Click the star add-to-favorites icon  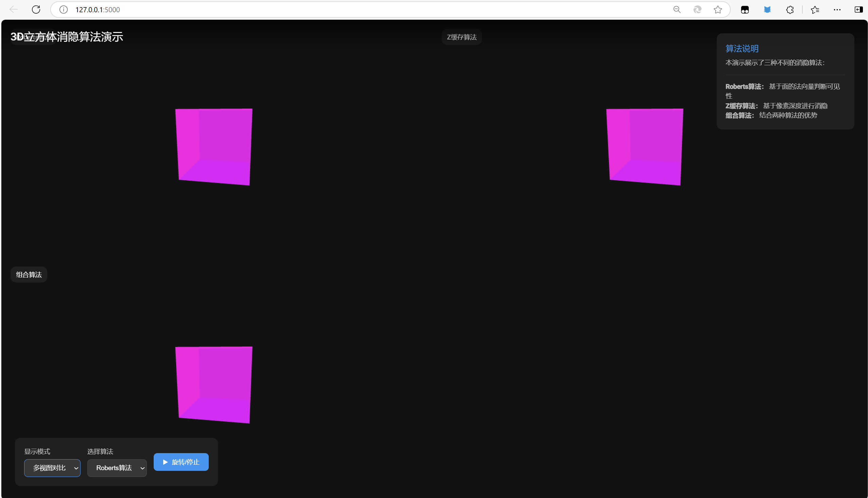[x=717, y=10]
